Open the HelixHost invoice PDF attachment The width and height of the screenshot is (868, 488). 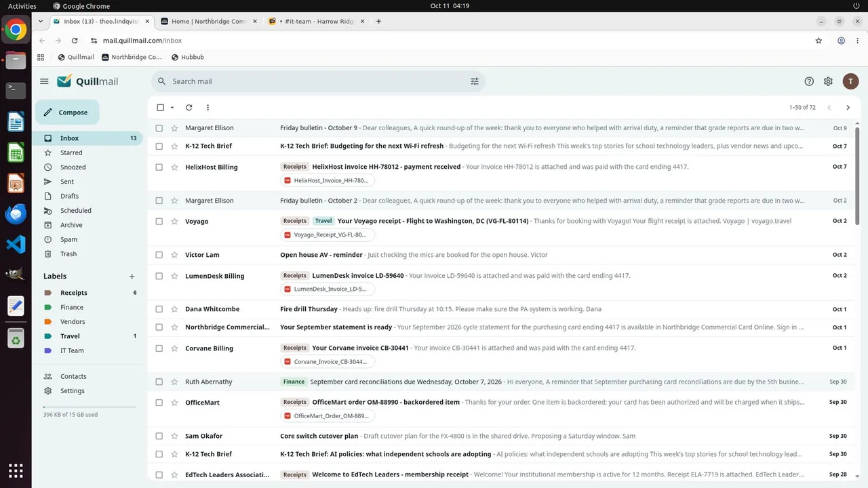tap(328, 180)
